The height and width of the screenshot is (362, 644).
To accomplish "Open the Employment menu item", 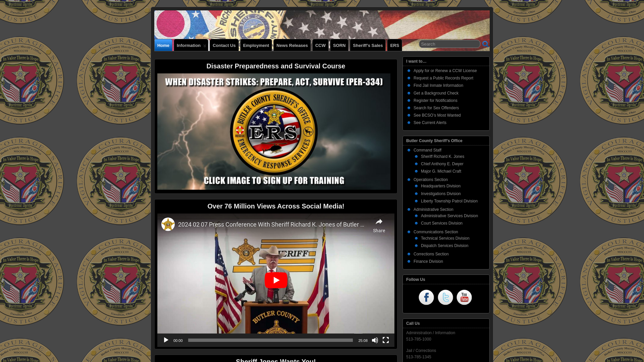I will click(x=256, y=45).
